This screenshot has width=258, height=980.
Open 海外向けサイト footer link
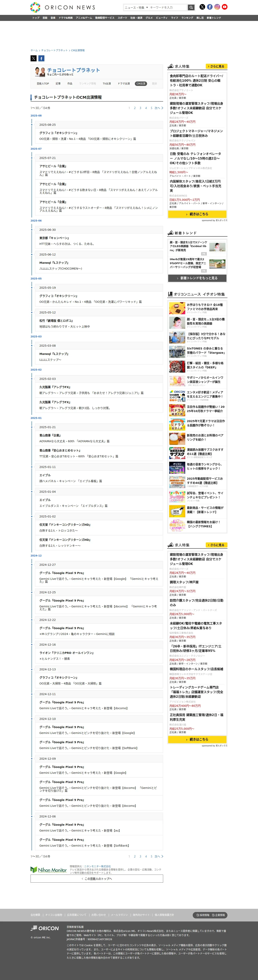(141, 915)
